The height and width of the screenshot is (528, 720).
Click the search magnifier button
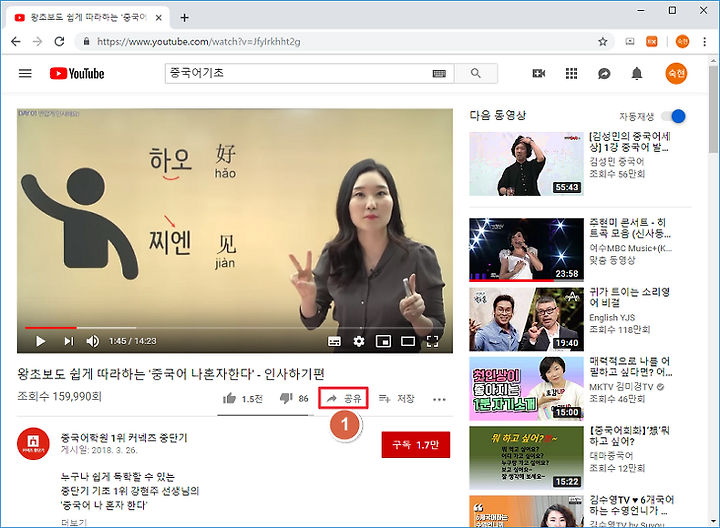click(x=476, y=73)
